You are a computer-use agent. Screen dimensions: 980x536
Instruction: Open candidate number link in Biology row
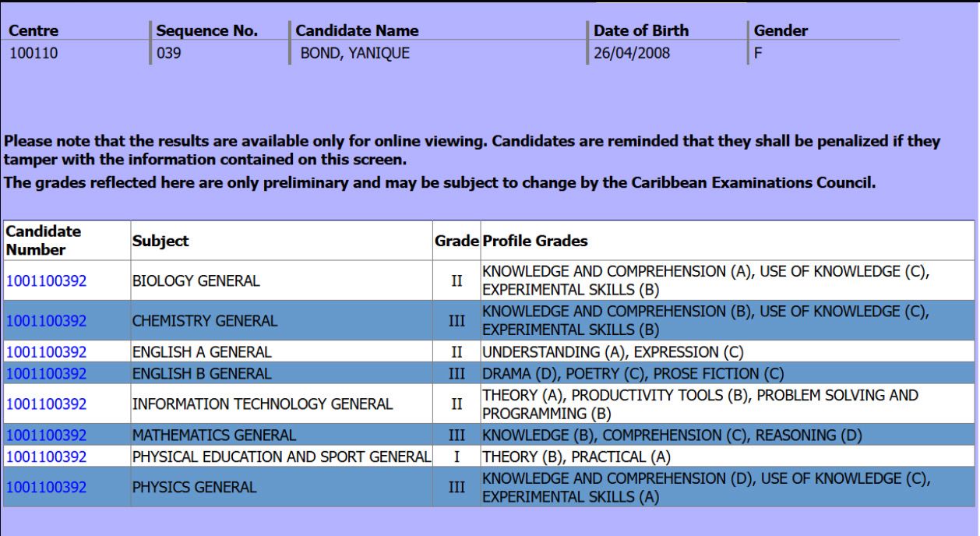(46, 281)
